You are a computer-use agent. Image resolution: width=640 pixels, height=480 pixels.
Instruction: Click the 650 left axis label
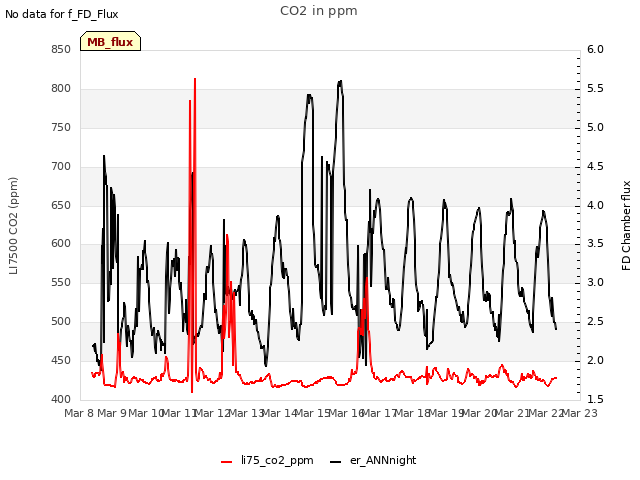pos(61,205)
